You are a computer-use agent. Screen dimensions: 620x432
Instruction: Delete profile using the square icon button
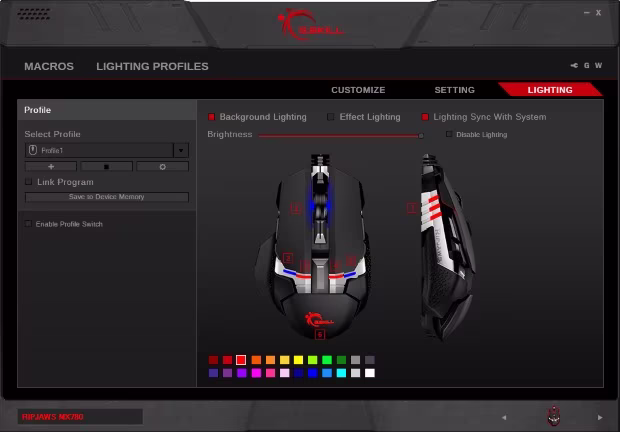point(106,167)
